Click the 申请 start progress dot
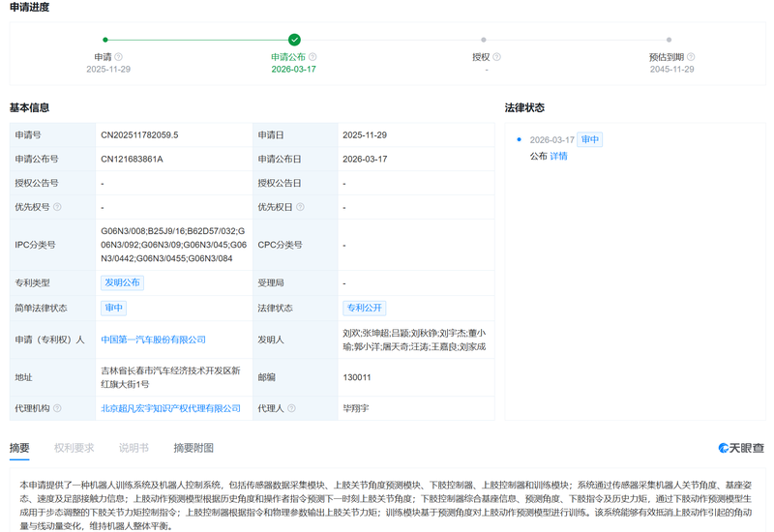 tap(105, 40)
